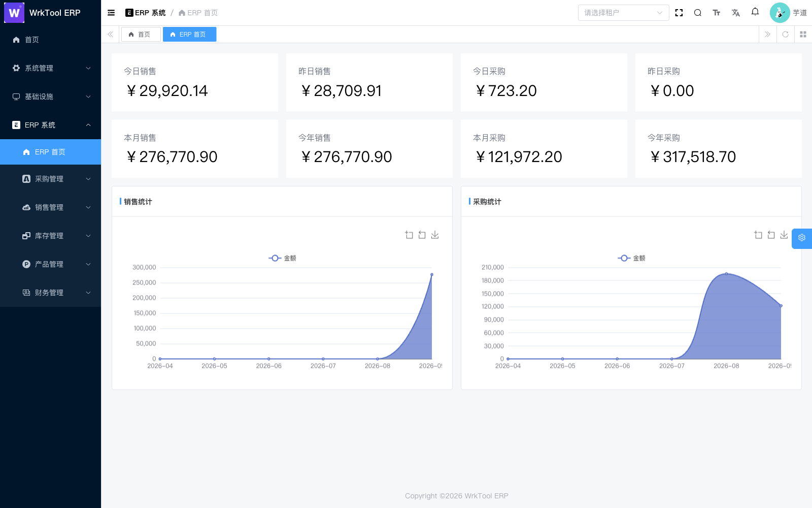Click 2026-08 peak point in purchase chart
Viewport: 812px width, 508px height.
coord(726,274)
